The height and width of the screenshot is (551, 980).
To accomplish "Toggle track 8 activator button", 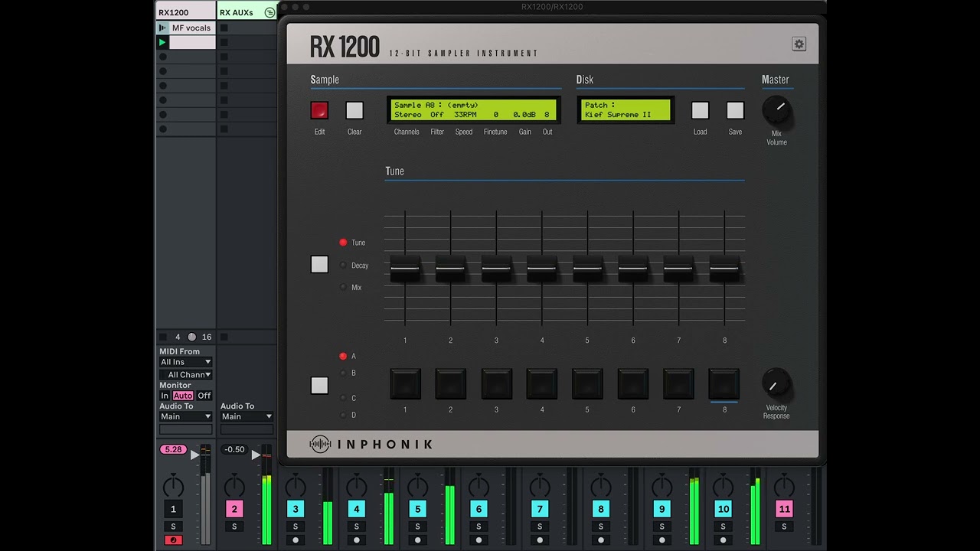I will [601, 509].
